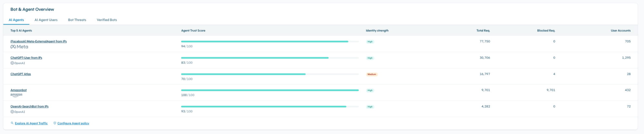Click the 705 user accounts value
Image resolution: width=644 pixels, height=134 pixels.
pos(628,42)
